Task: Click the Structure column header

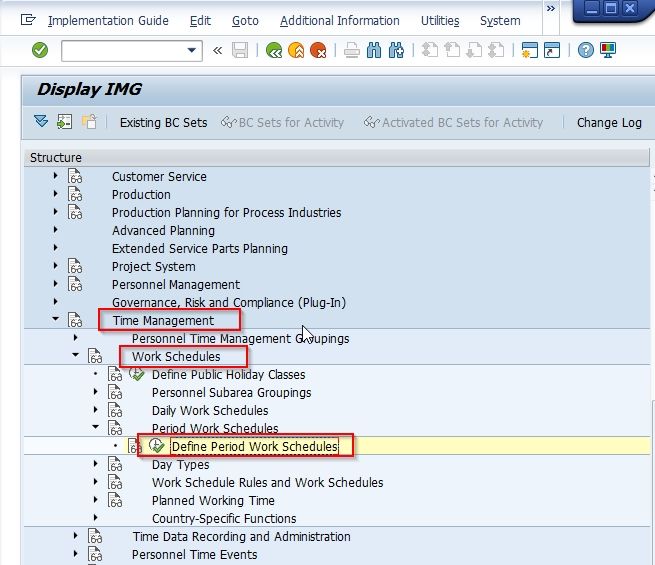Action: click(x=337, y=157)
